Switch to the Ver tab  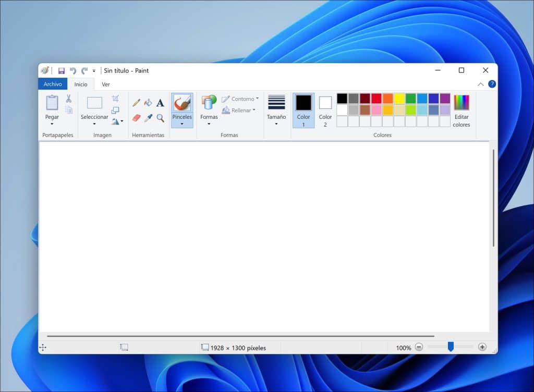pyautogui.click(x=106, y=84)
